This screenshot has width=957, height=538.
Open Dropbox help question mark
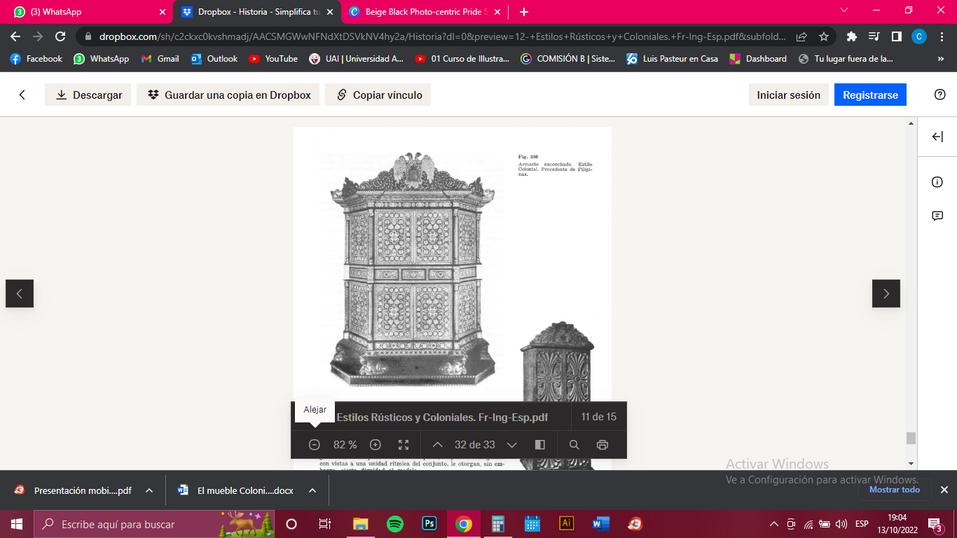coord(940,95)
